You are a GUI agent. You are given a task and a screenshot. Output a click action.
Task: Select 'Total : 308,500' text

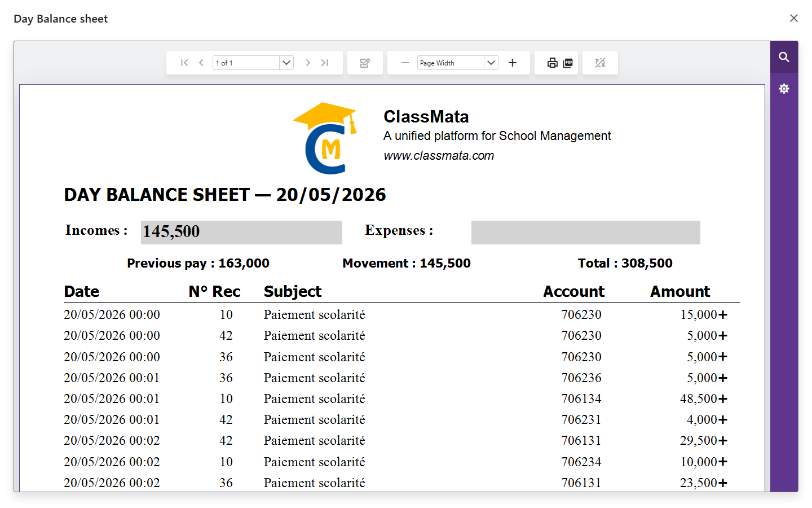click(625, 263)
